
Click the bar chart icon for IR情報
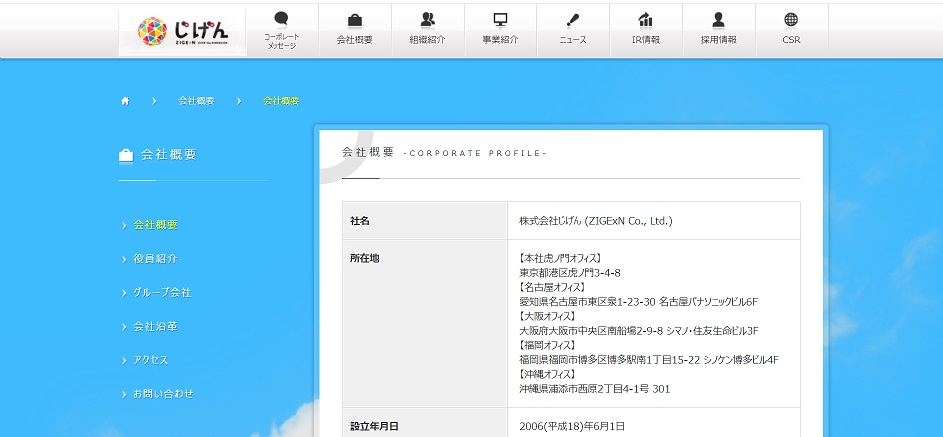pos(646,19)
